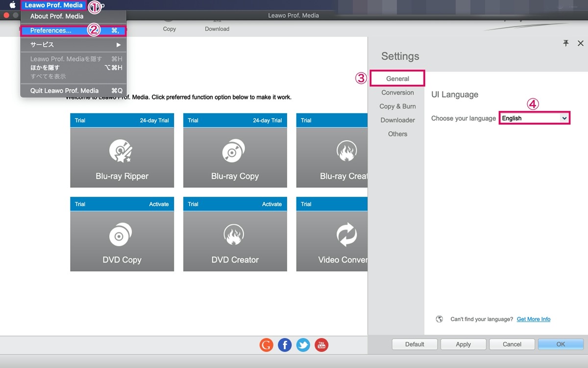Click the Leawo Prof. Media menu bar item

(54, 5)
